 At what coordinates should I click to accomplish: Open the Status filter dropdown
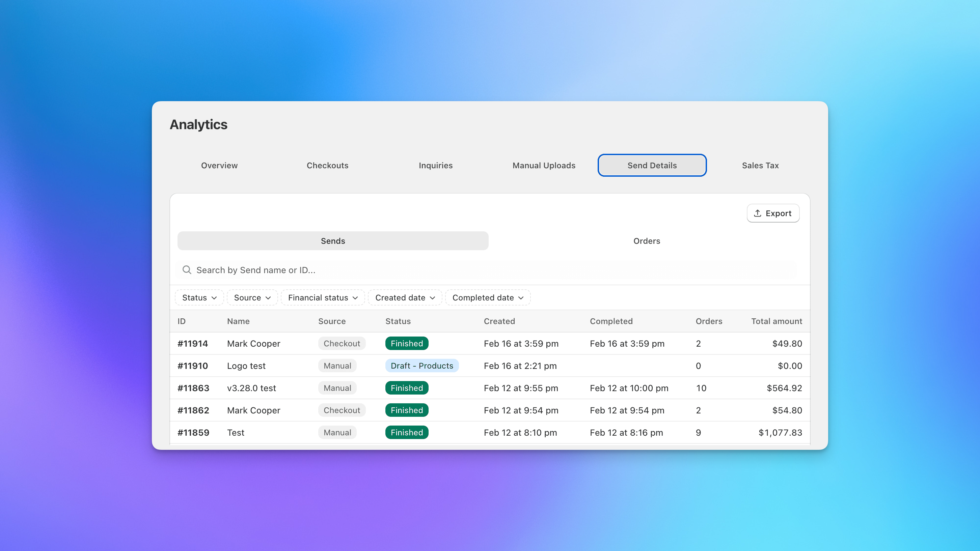(x=198, y=297)
